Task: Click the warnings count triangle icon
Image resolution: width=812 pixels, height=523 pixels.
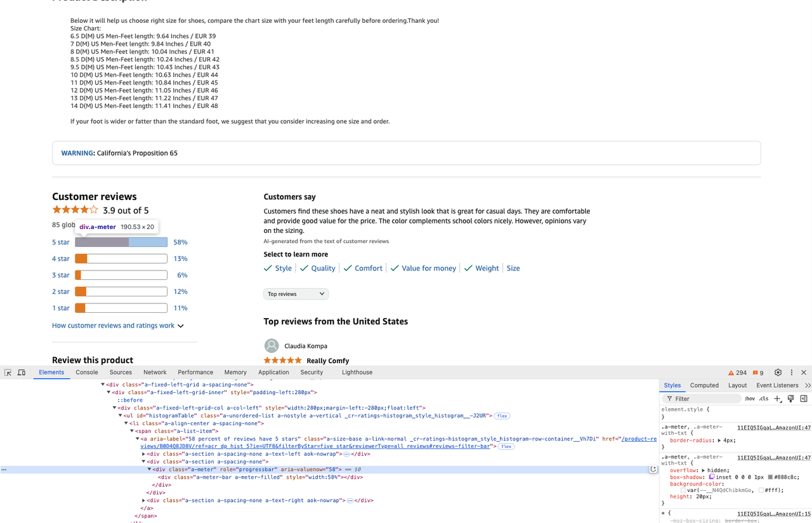Action: pyautogui.click(x=731, y=373)
